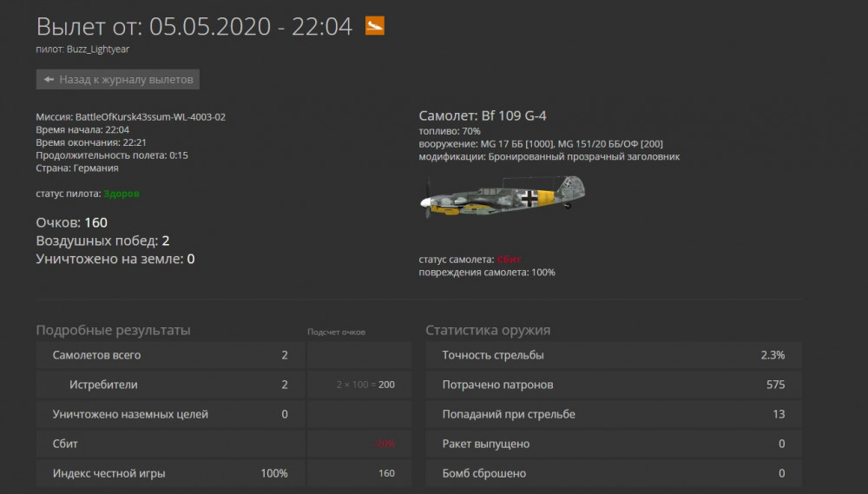Open pilot Buzz_Lightyear's profile
Image resolution: width=868 pixels, height=494 pixels.
click(97, 49)
